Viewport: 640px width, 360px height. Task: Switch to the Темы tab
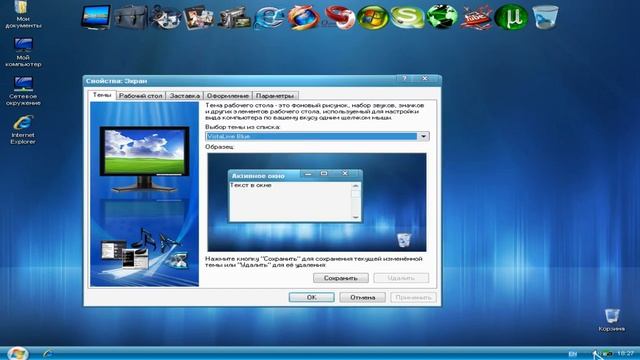tap(102, 95)
